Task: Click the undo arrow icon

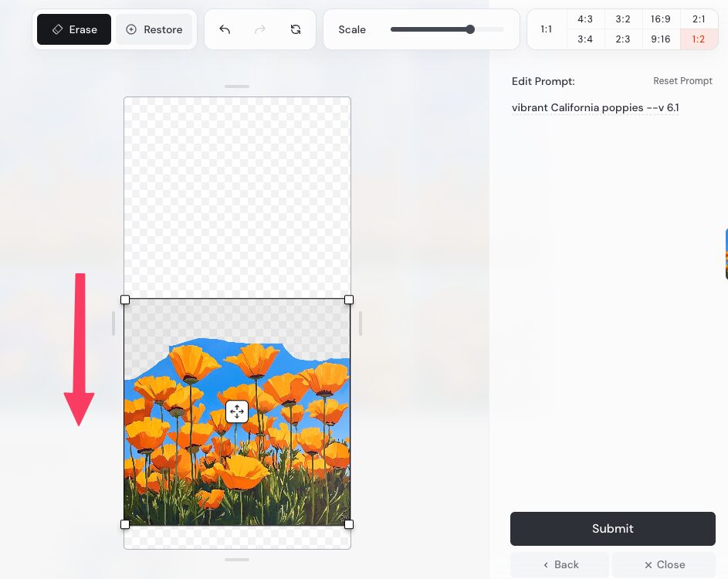Action: coord(225,29)
